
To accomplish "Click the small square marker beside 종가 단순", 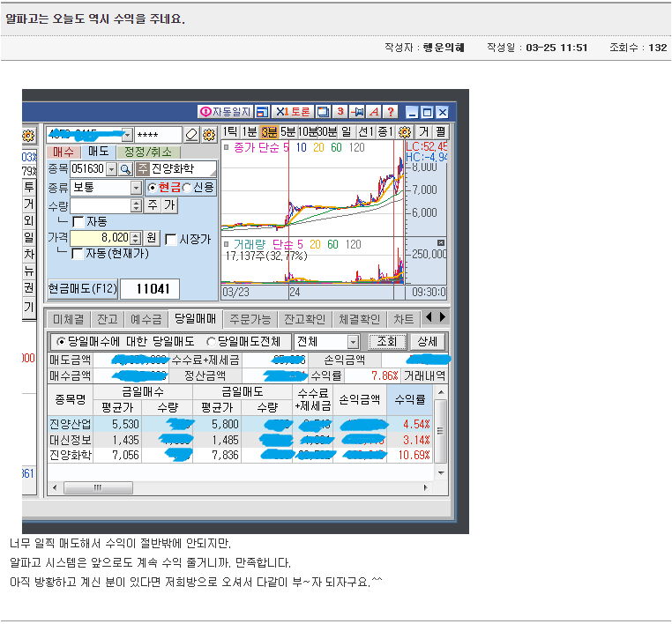I will tap(227, 147).
